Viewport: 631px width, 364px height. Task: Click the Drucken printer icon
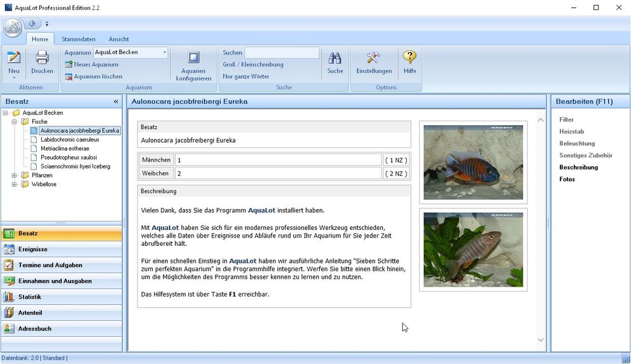point(42,57)
